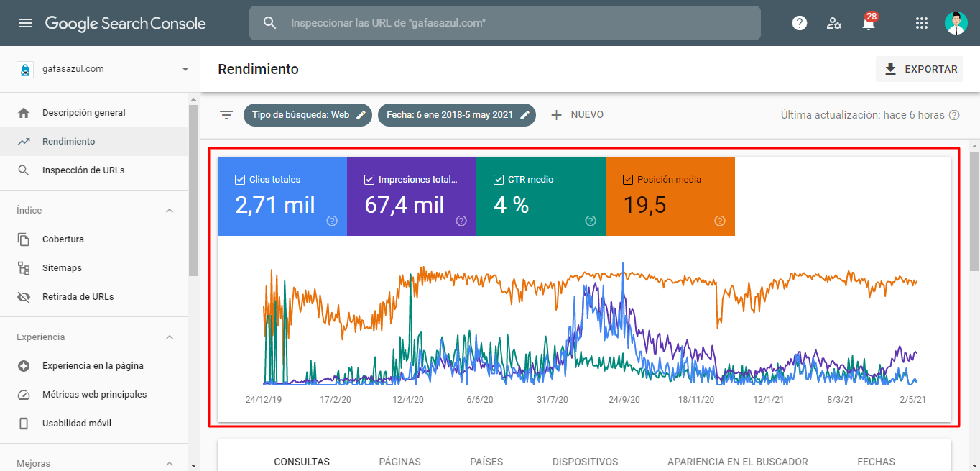Edit date range filter pencil icon
The width and height of the screenshot is (980, 471).
pyautogui.click(x=525, y=115)
